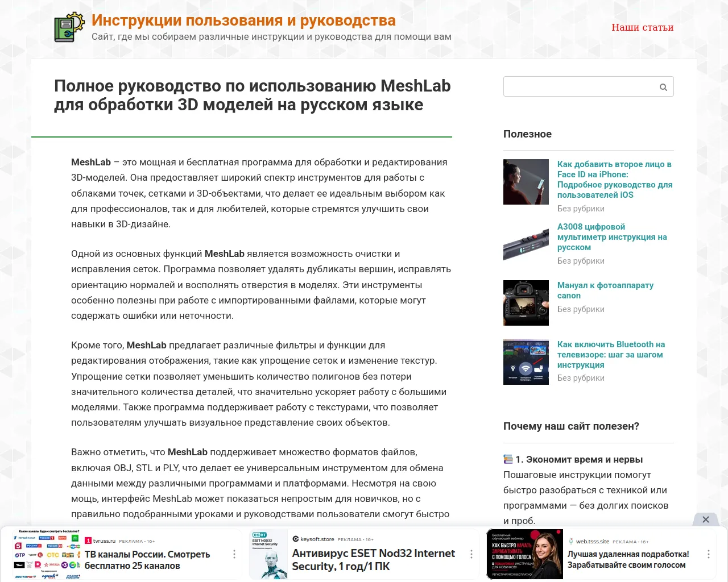Click 'Почему наш сайт полезен?' heading
Screen dimensions: 728x582
(x=571, y=426)
